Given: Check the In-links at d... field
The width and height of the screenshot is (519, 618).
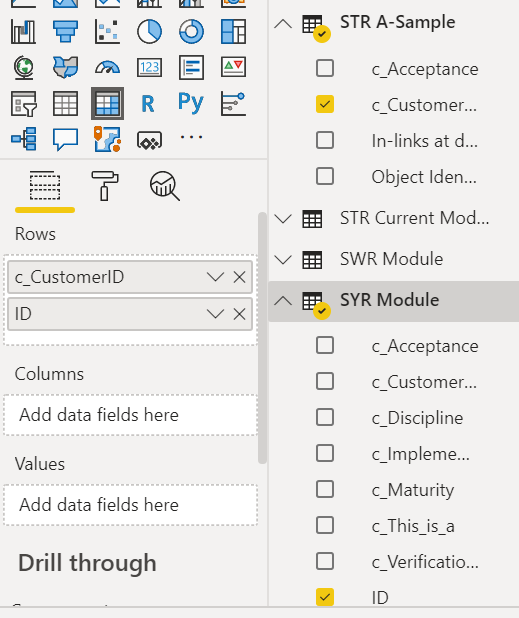Looking at the screenshot, I should point(325,140).
